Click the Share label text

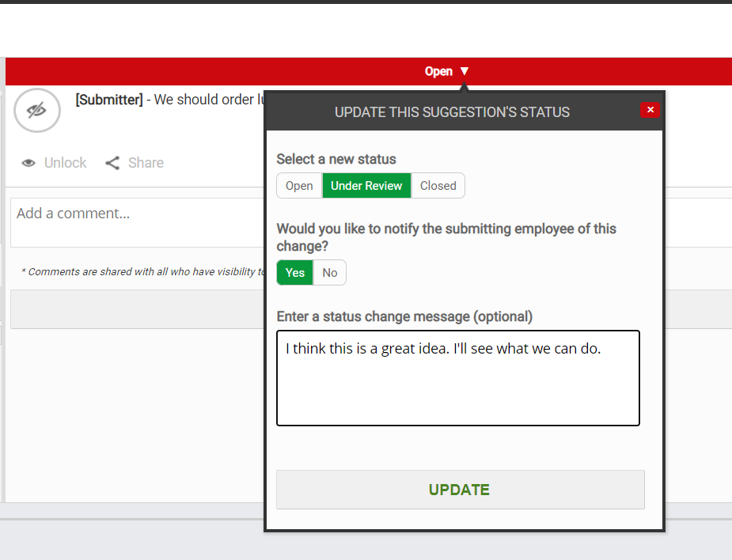pyautogui.click(x=145, y=162)
